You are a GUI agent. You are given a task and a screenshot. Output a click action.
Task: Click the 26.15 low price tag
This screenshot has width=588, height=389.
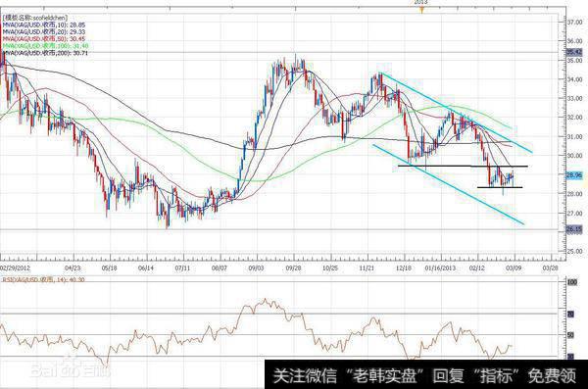(574, 229)
